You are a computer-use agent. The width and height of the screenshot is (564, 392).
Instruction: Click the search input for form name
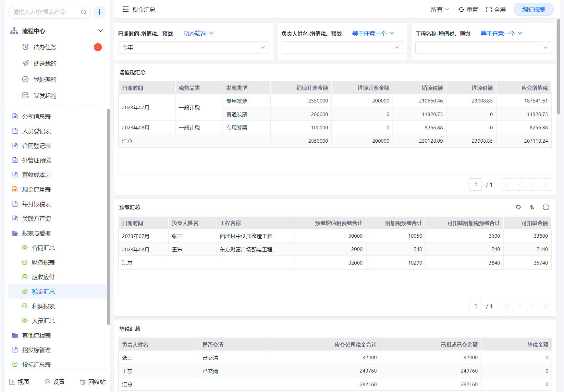[x=45, y=12]
